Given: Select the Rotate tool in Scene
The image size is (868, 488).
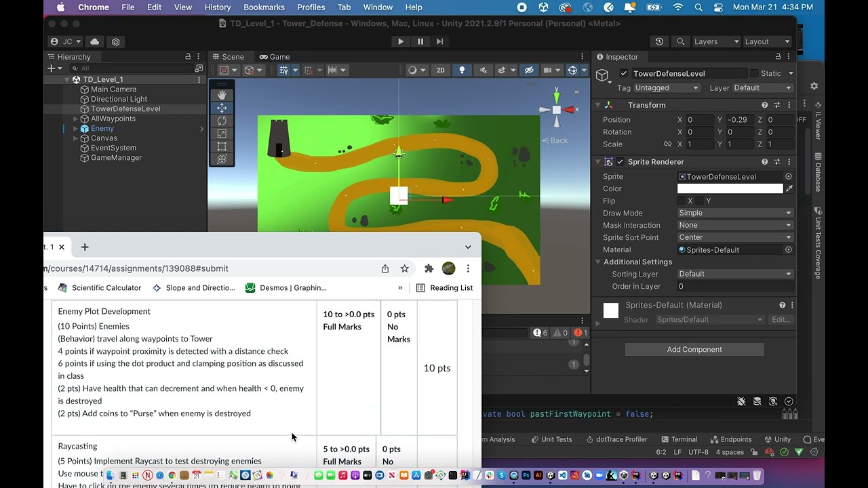Looking at the screenshot, I should pyautogui.click(x=222, y=121).
